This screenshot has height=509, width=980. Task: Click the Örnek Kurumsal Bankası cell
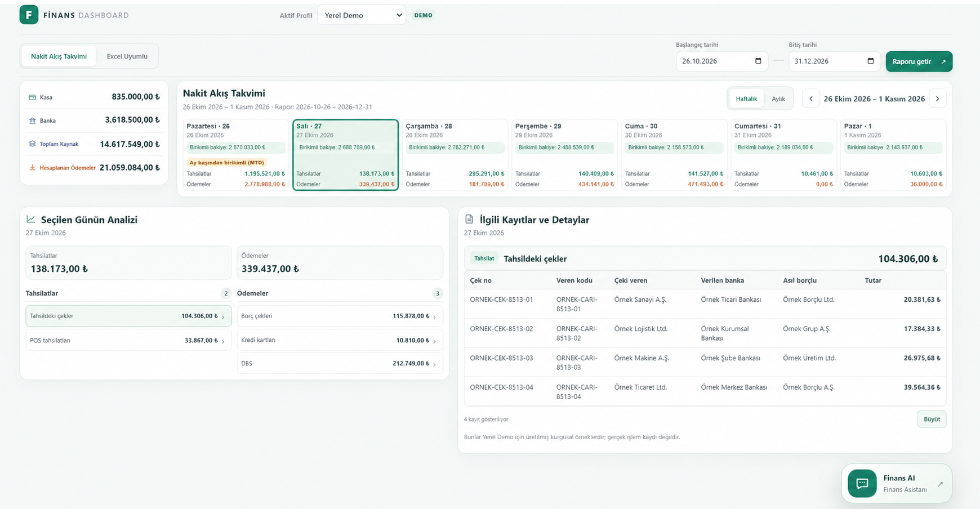[725, 333]
